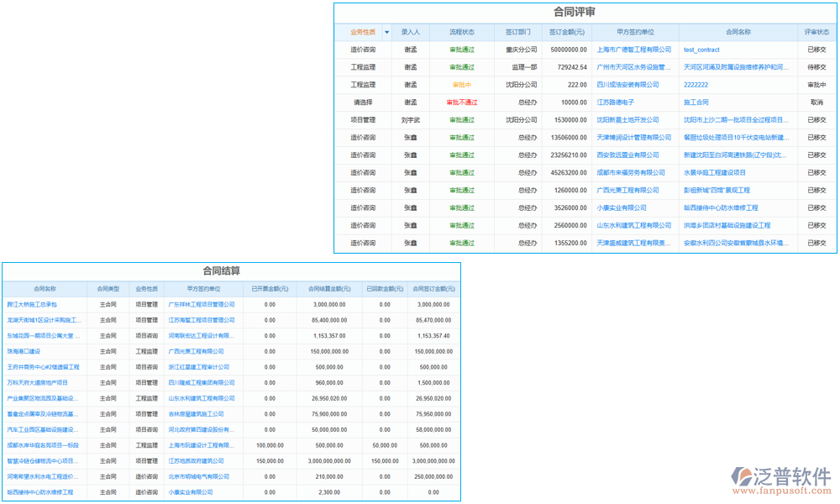Click the 合同类型 column header
The height and width of the screenshot is (504, 840).
click(108, 289)
